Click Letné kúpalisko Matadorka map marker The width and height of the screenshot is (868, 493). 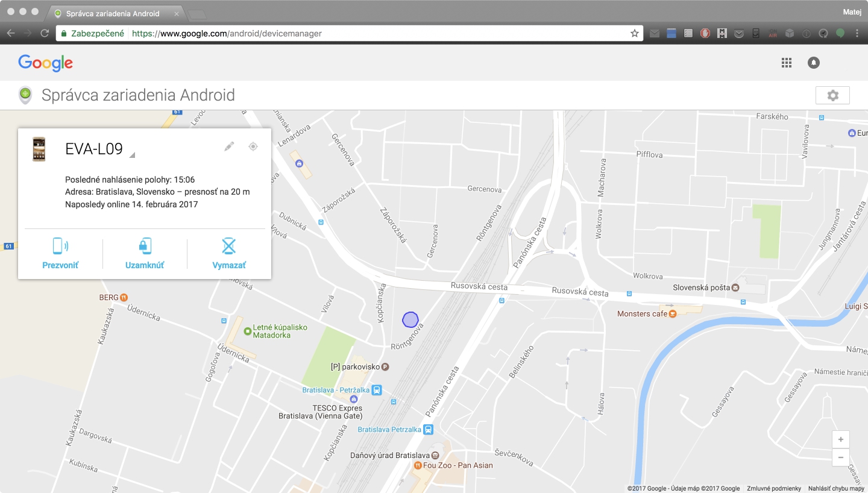point(247,331)
